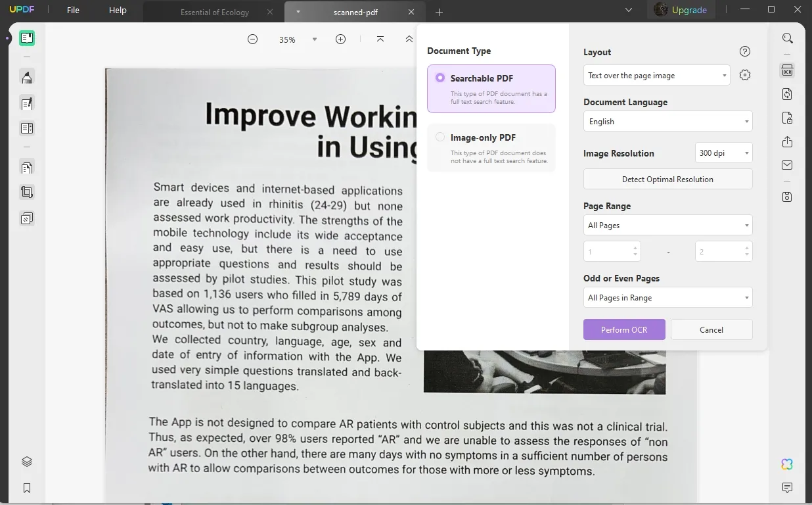Screen dimensions: 812x505
Task: Cancel the OCR dialog
Action: coord(711,329)
